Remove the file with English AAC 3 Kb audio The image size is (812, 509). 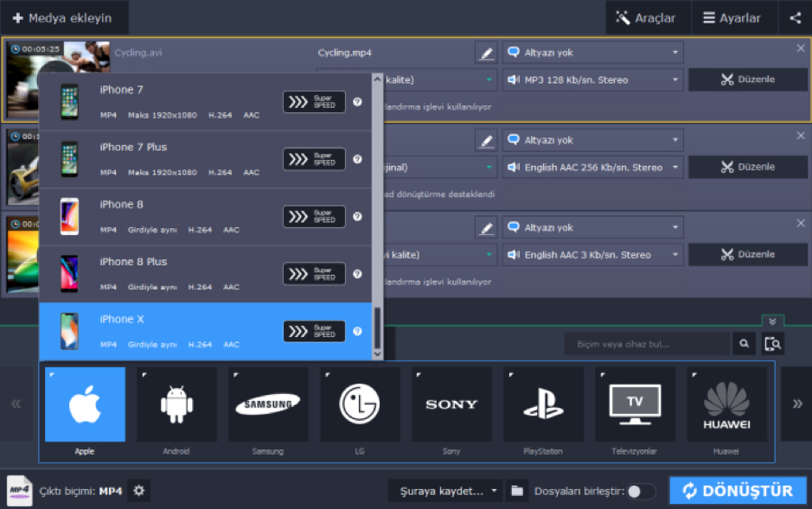(801, 223)
